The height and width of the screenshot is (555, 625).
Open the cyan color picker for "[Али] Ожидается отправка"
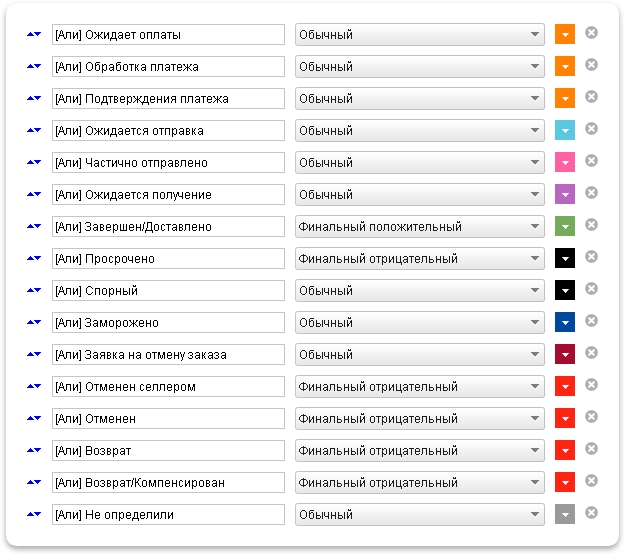pyautogui.click(x=565, y=130)
